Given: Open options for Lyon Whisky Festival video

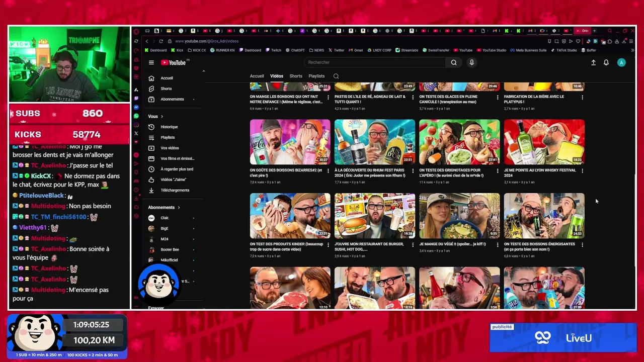Looking at the screenshot, I should [582, 171].
